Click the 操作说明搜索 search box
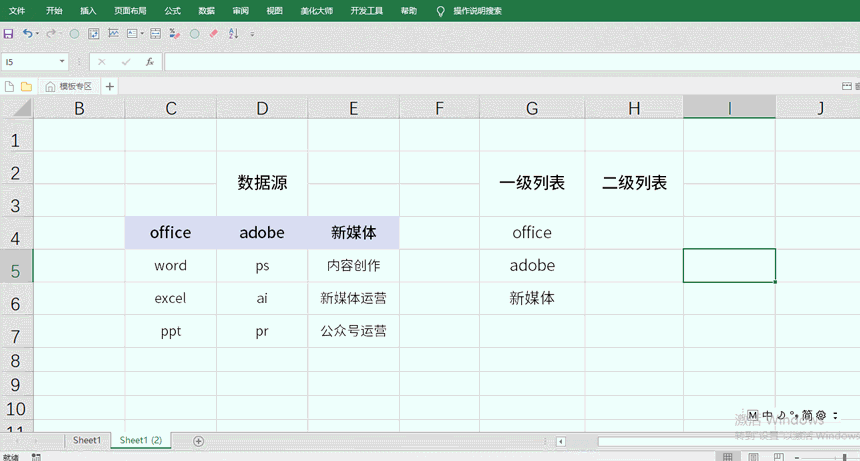The height and width of the screenshot is (461, 860). 477,11
